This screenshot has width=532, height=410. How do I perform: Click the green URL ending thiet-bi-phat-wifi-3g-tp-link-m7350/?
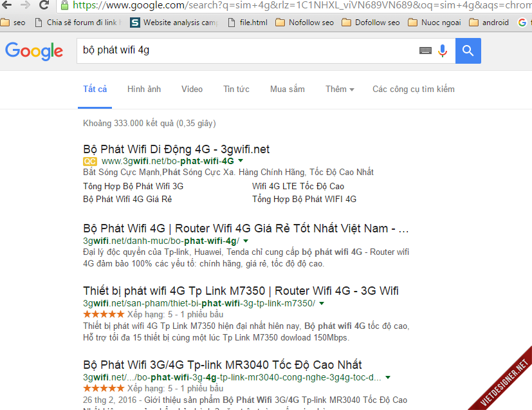[199, 303]
